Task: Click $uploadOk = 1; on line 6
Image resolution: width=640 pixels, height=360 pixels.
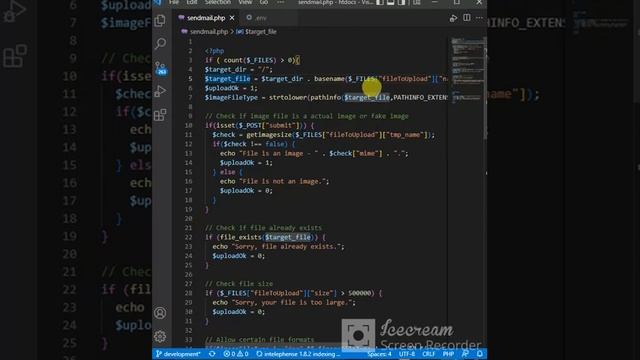Action: point(231,88)
